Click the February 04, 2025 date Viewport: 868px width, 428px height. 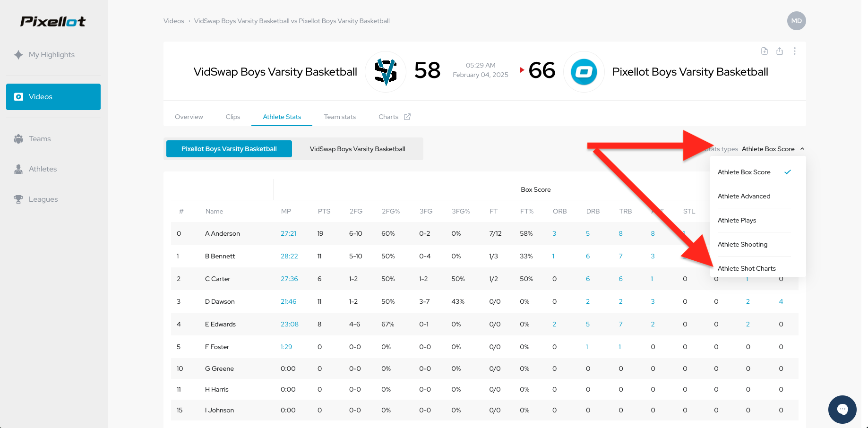[x=481, y=75]
